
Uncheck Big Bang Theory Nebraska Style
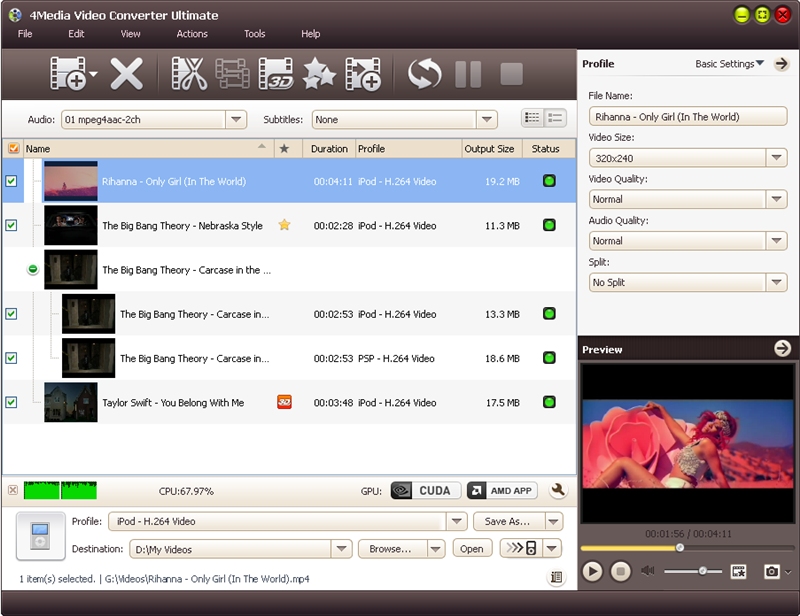12,226
